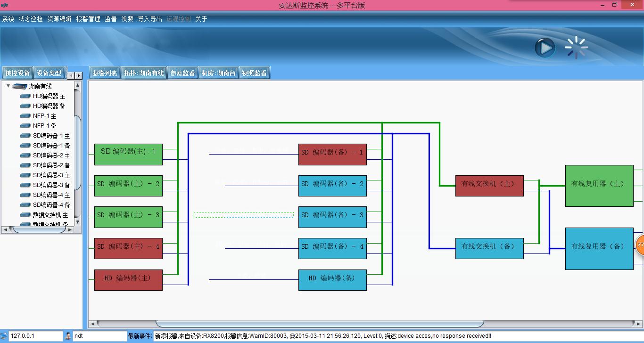Click the NFP-1 主 device icon
Image resolution: width=644 pixels, height=343 pixels.
point(25,116)
